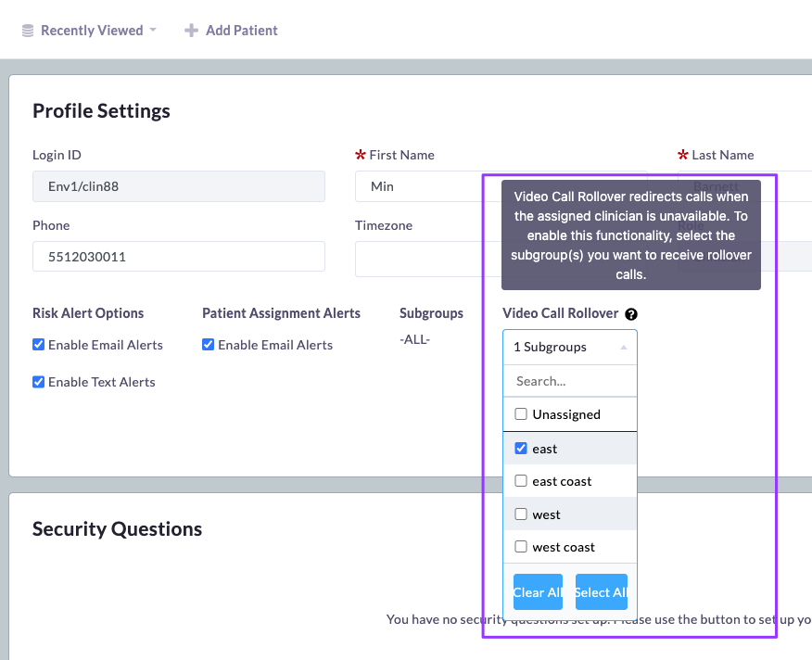This screenshot has height=660, width=812.
Task: Select the east coast subgroup checkbox
Action: point(521,481)
